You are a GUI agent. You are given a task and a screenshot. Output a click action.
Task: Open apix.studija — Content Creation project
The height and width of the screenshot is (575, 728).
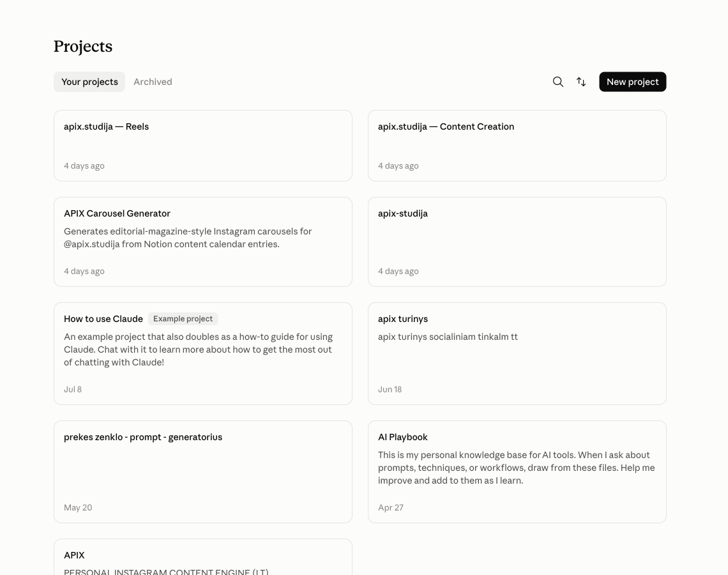click(x=517, y=146)
